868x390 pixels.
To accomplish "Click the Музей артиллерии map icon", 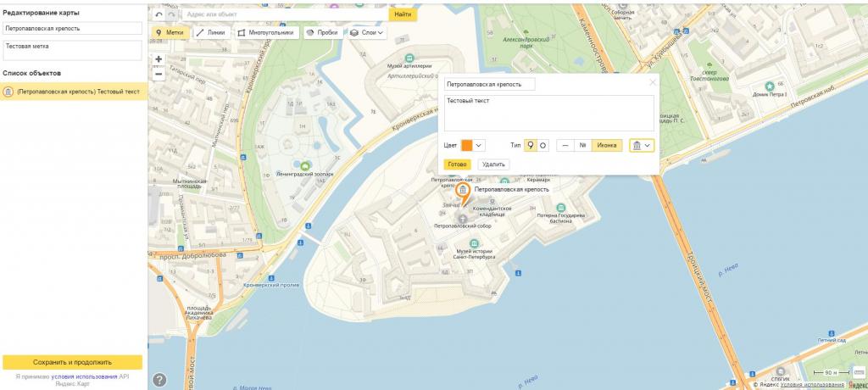I will coord(409,58).
